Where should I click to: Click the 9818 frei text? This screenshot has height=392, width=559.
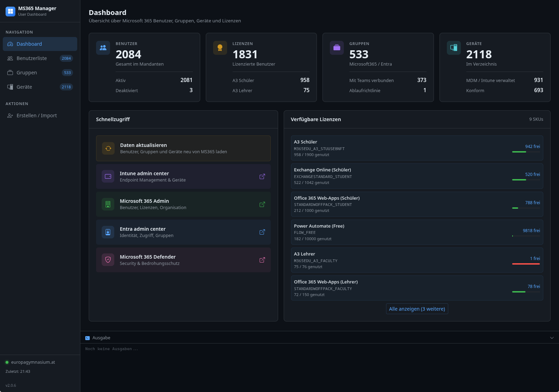tap(531, 231)
